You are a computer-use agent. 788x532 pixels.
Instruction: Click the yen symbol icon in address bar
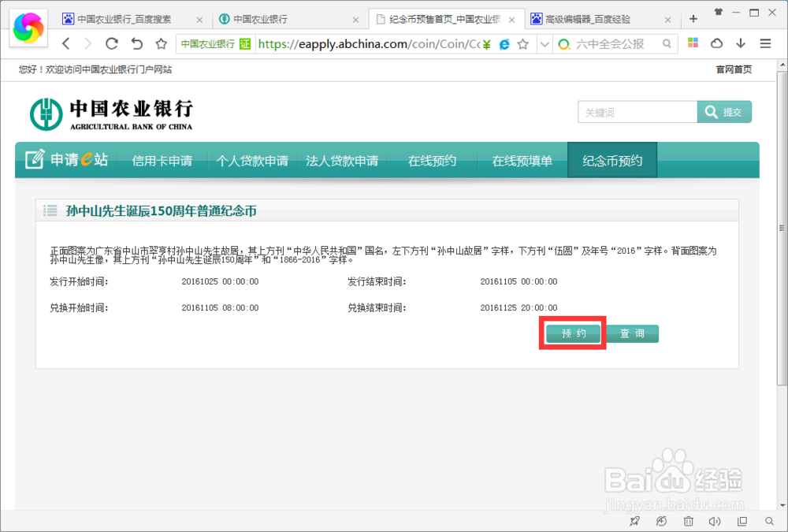pyautogui.click(x=485, y=44)
